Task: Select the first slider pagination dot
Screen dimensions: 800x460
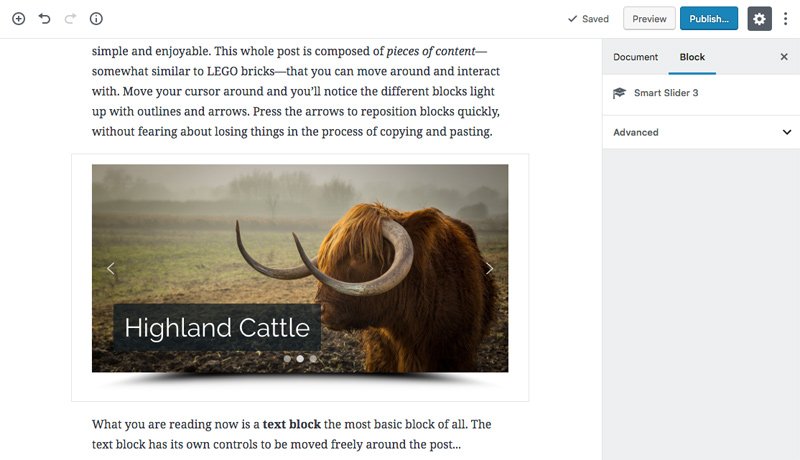Action: coord(287,359)
